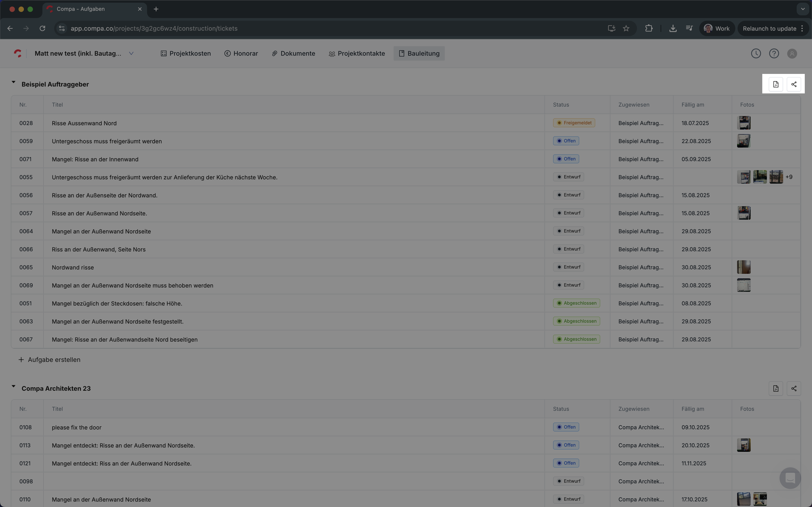Bookmark page with the star icon

pos(626,28)
